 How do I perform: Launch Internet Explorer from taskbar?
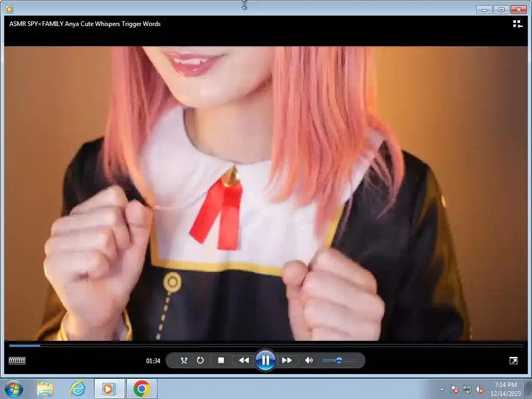[x=78, y=389]
